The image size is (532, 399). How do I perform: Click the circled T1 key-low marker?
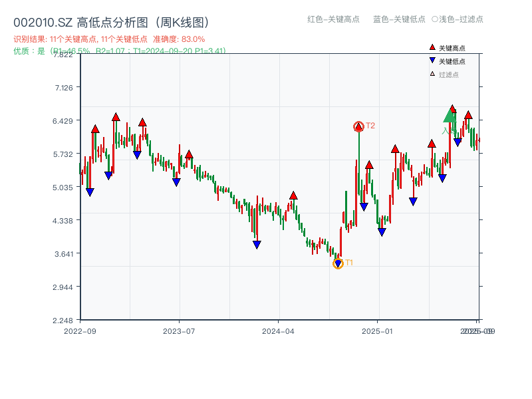(338, 263)
